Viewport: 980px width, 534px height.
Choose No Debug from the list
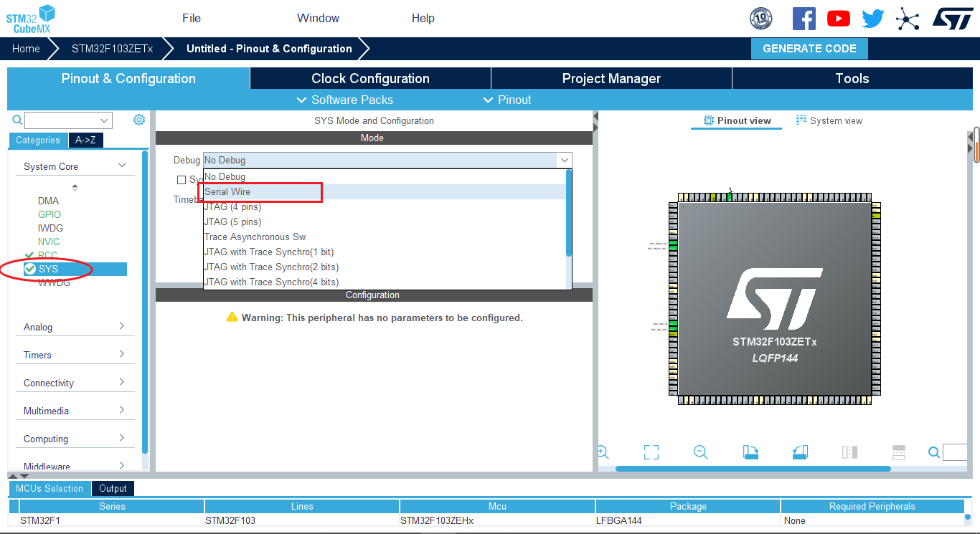point(385,176)
